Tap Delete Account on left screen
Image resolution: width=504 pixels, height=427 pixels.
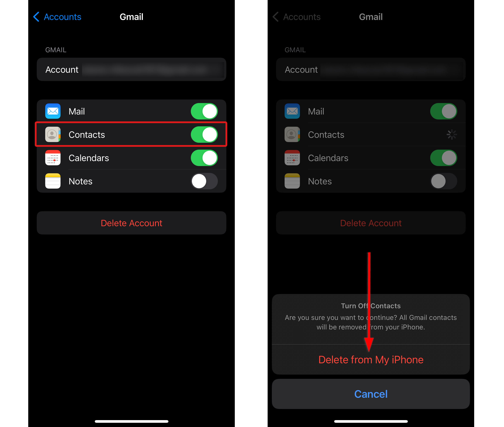(131, 222)
